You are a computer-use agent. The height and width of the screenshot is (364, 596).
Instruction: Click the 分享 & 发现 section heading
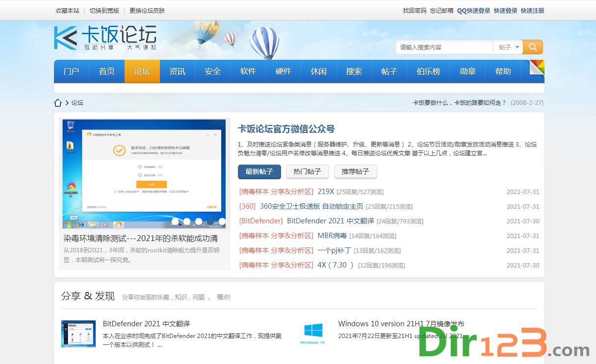point(88,296)
